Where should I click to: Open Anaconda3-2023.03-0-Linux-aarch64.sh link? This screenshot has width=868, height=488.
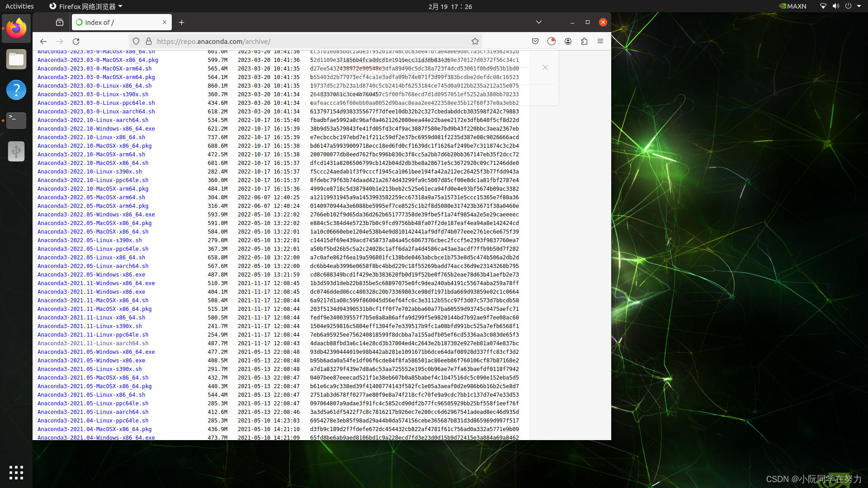pos(96,112)
